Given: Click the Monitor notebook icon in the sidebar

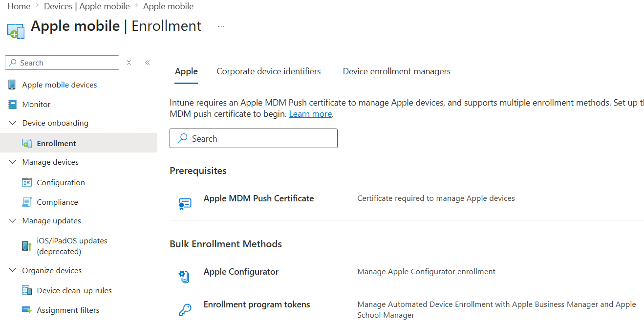Looking at the screenshot, I should click(12, 104).
